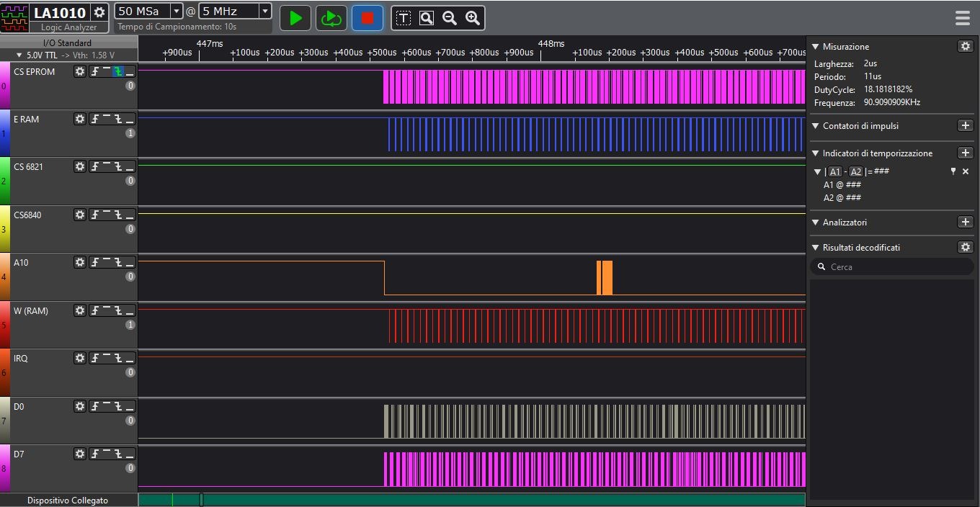The height and width of the screenshot is (507, 980).
Task: Activate the time selection (T) tool
Action: pyautogui.click(x=404, y=18)
